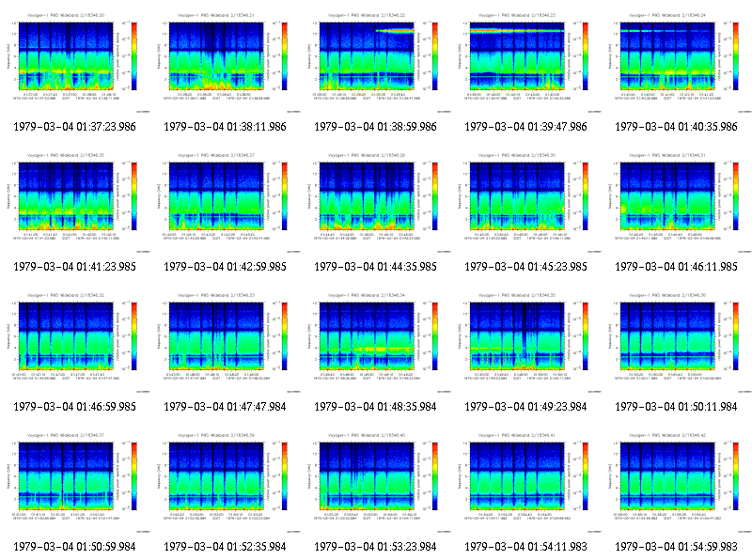Click the caption 1979-03-04 01:50:59.984

click(75, 547)
